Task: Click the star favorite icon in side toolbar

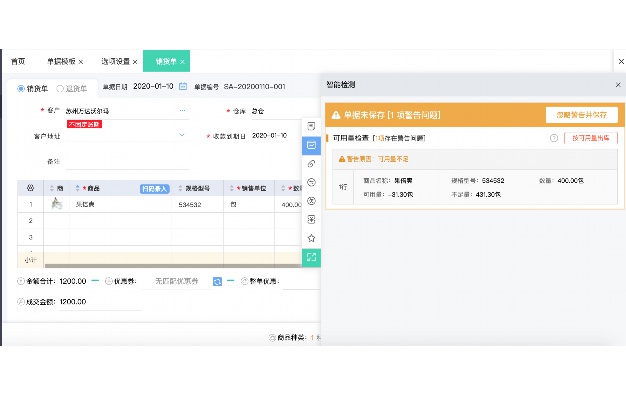Action: pos(311,238)
